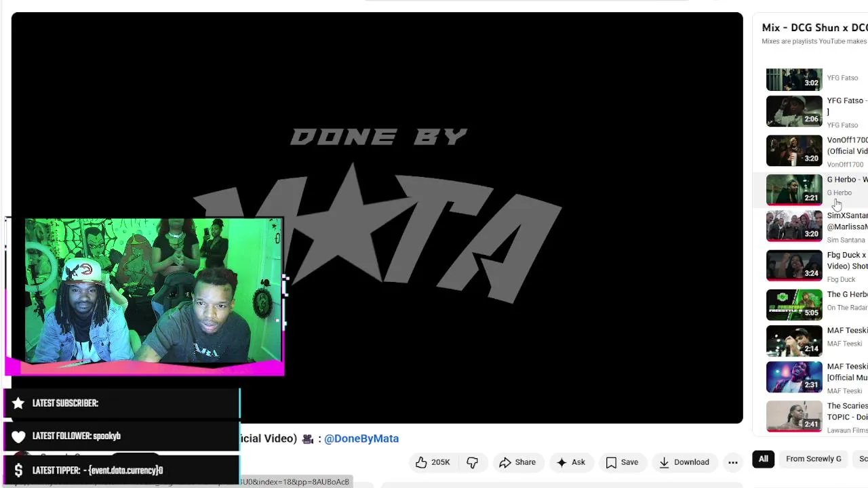
Task: Play the 3:24 Fbg Duck video thumbnail
Action: click(794, 266)
